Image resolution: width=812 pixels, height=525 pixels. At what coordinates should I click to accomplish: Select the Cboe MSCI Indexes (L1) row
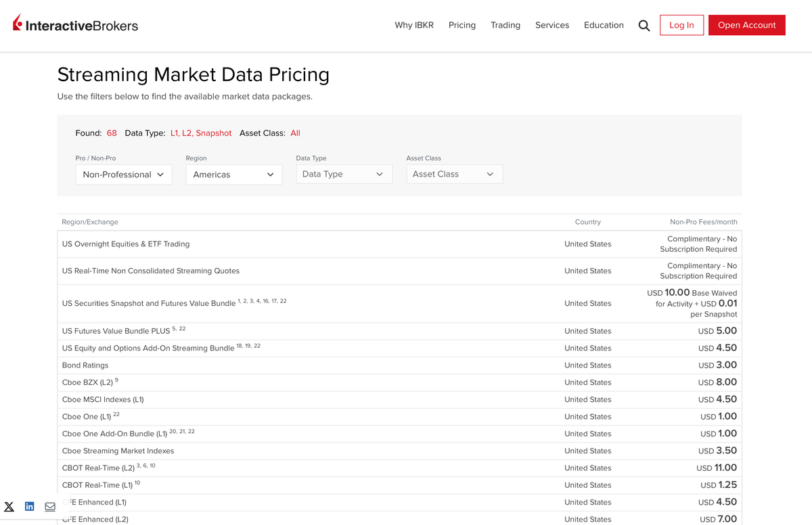click(399, 399)
